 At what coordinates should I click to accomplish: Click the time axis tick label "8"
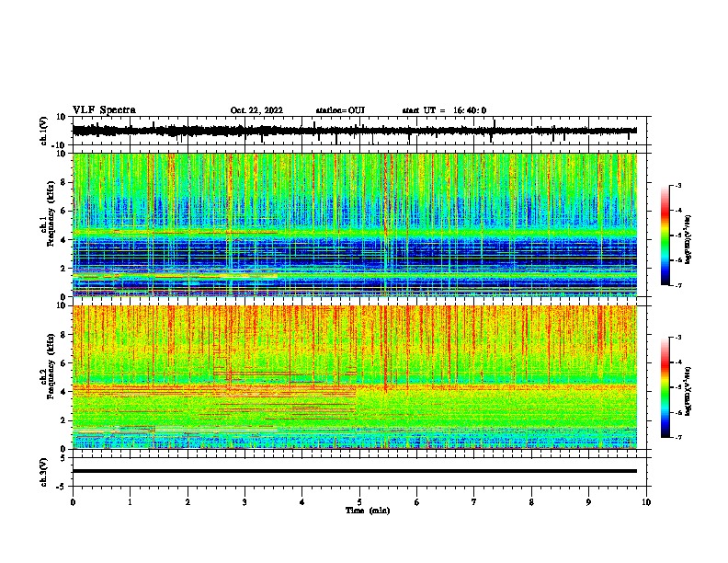click(531, 502)
